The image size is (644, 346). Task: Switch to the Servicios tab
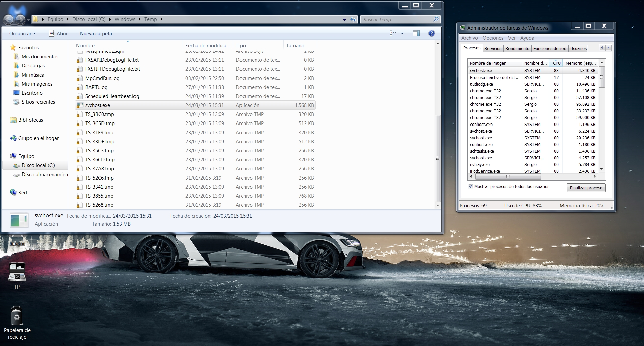pos(493,48)
